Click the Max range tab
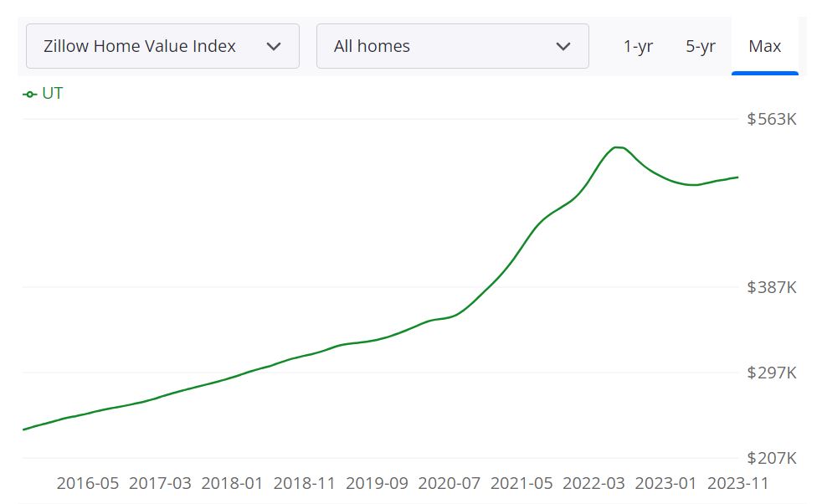Screen dimensions: 822x504 764,46
